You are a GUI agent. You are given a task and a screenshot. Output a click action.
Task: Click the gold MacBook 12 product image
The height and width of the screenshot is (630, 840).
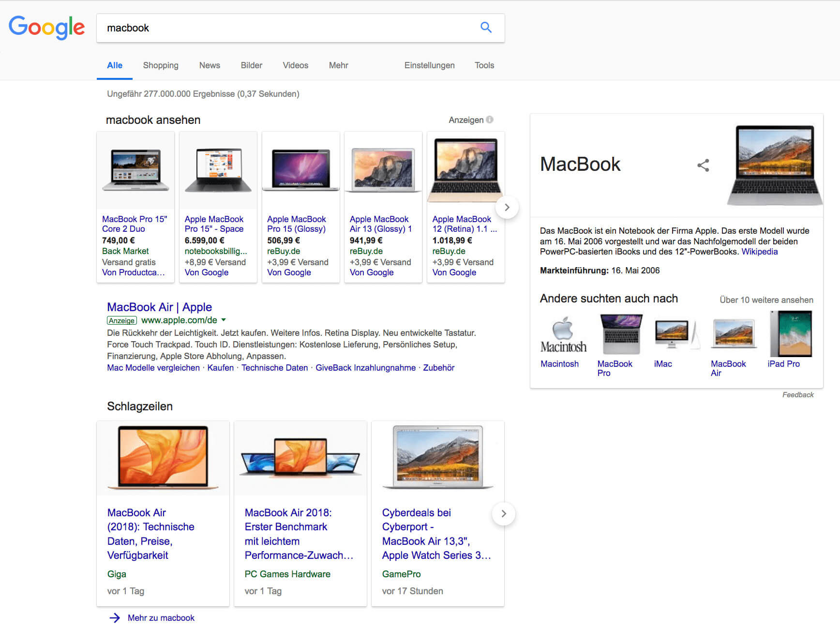click(x=465, y=170)
